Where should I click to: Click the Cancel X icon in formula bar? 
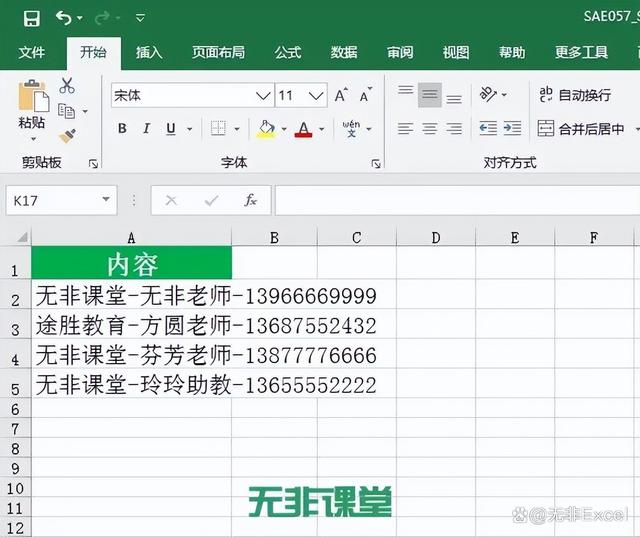click(171, 200)
